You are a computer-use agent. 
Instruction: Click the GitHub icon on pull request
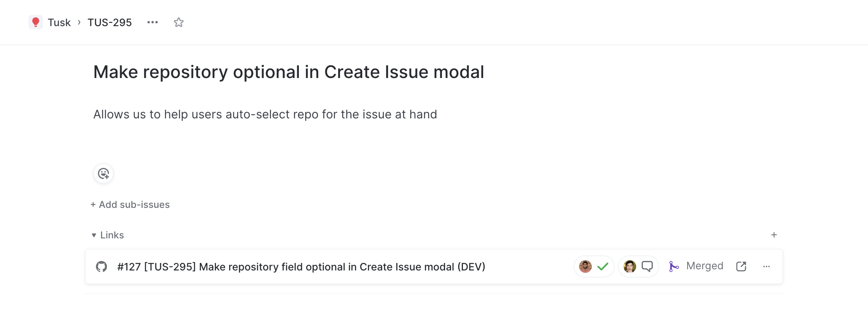[101, 267]
